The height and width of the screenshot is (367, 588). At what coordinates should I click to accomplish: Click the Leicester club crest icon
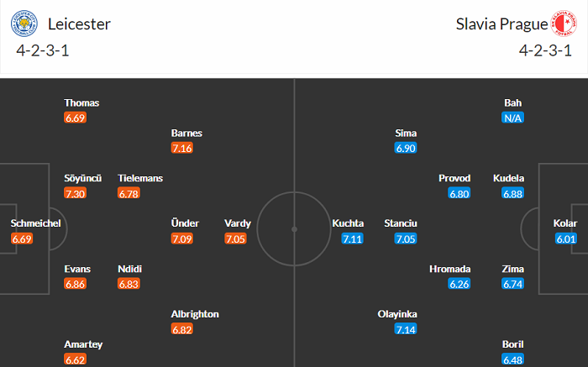[24, 24]
